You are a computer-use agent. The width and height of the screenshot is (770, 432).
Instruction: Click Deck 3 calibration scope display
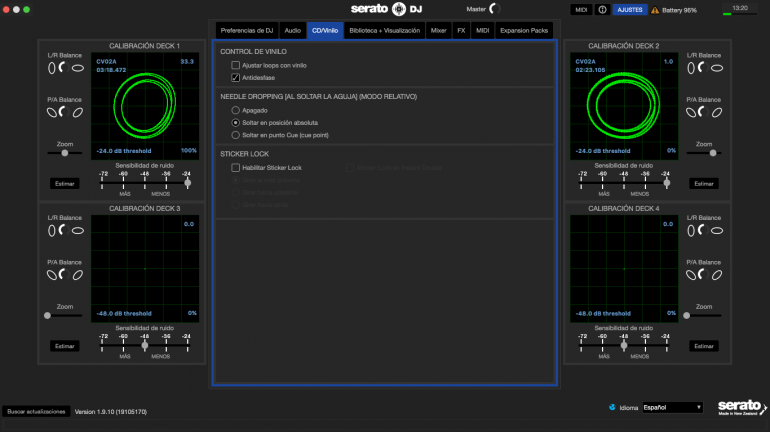145,269
